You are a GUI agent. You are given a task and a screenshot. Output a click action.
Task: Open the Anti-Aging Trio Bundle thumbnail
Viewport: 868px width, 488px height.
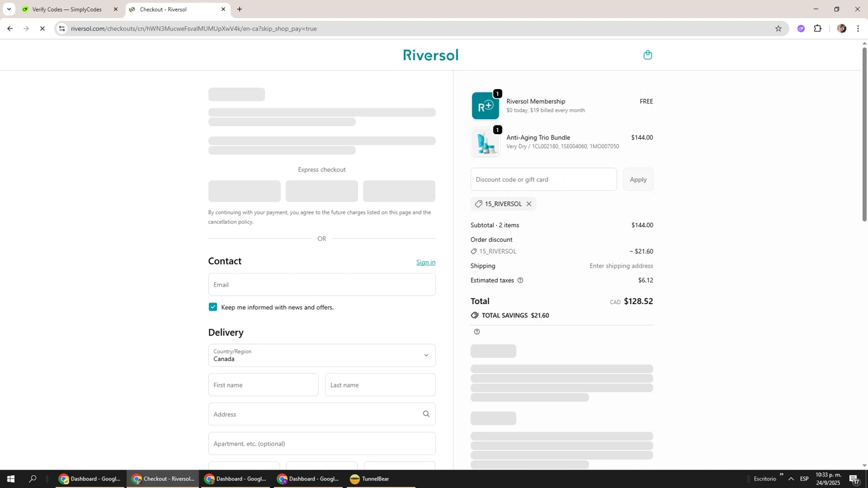(485, 142)
